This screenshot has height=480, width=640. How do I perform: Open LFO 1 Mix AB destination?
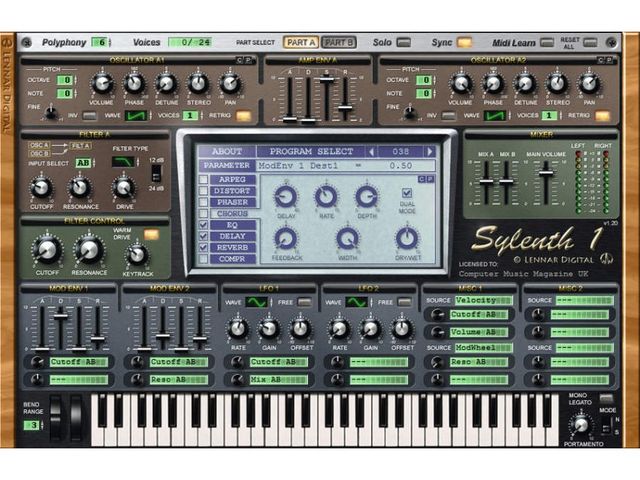click(x=279, y=380)
